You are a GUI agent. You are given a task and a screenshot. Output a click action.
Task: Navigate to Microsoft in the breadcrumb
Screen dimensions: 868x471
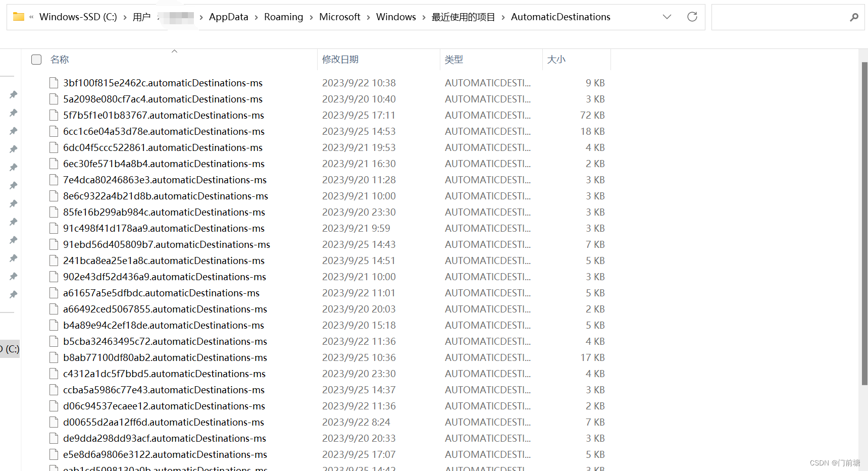pyautogui.click(x=340, y=17)
